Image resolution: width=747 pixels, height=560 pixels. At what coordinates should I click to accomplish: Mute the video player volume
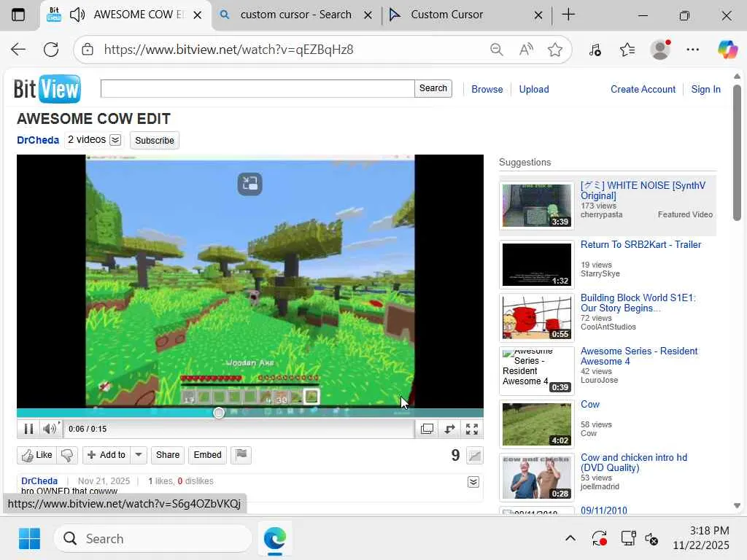pyautogui.click(x=50, y=429)
